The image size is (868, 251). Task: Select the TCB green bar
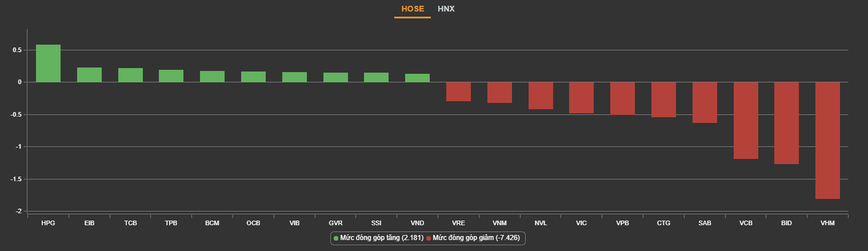coord(131,76)
